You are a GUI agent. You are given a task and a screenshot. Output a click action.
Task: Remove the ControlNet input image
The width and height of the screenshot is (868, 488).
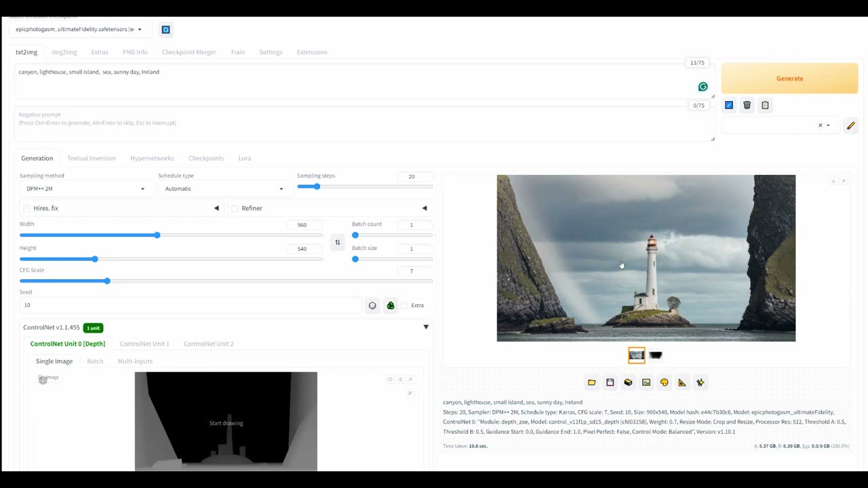click(x=410, y=380)
